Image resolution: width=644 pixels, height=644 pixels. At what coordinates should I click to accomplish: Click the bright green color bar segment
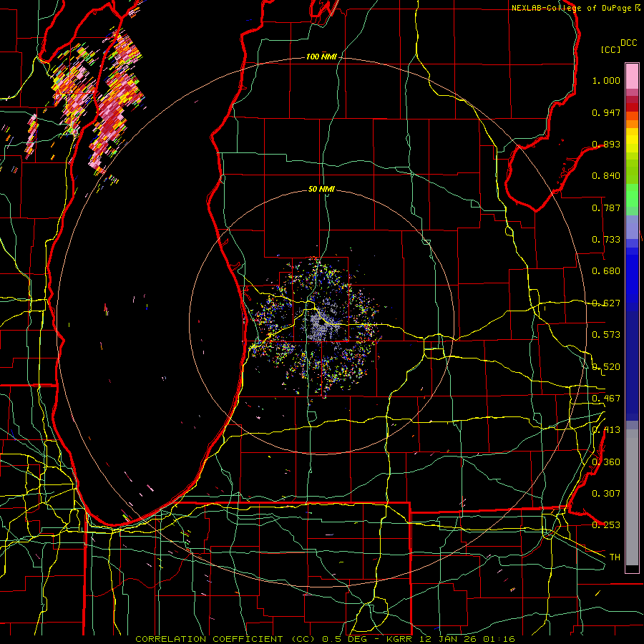tap(632, 195)
